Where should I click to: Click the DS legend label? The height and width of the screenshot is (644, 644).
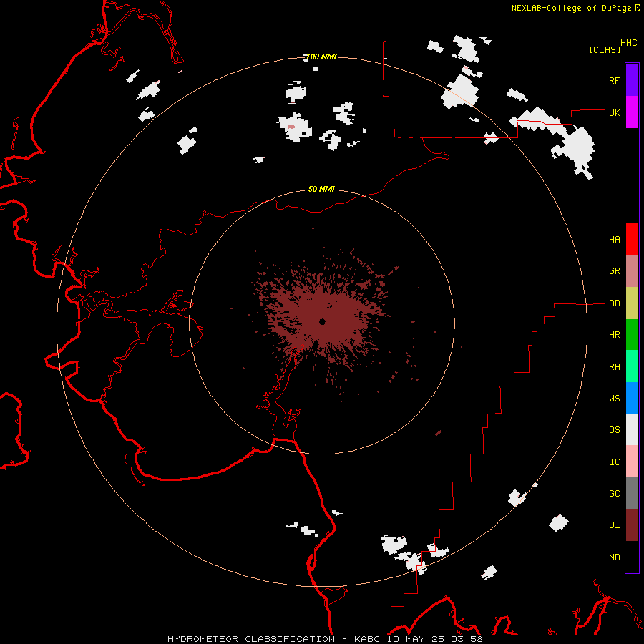pyautogui.click(x=614, y=430)
